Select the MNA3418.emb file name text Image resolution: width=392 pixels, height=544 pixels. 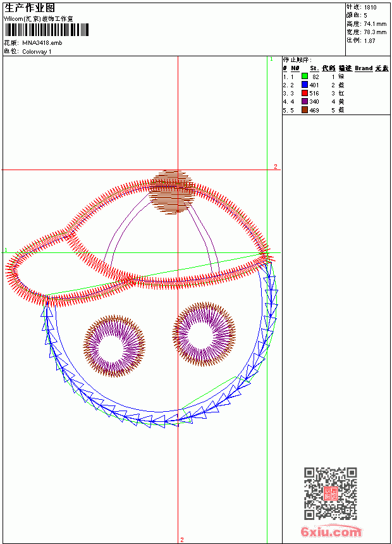click(42, 43)
